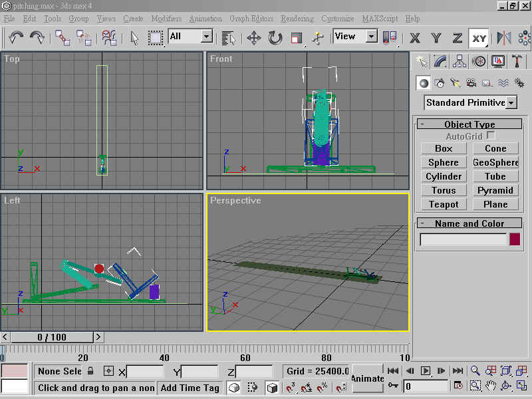This screenshot has height=399, width=532.
Task: Open the File menu
Action: (9, 19)
